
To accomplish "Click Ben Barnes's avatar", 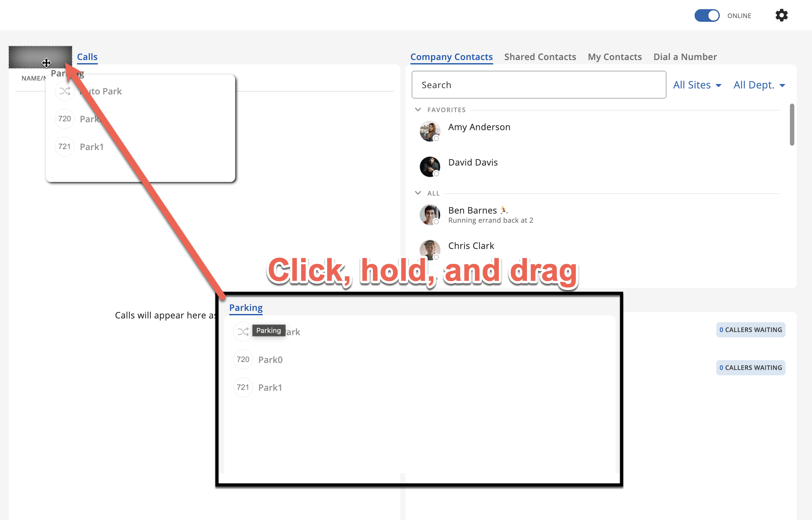I will (x=429, y=215).
